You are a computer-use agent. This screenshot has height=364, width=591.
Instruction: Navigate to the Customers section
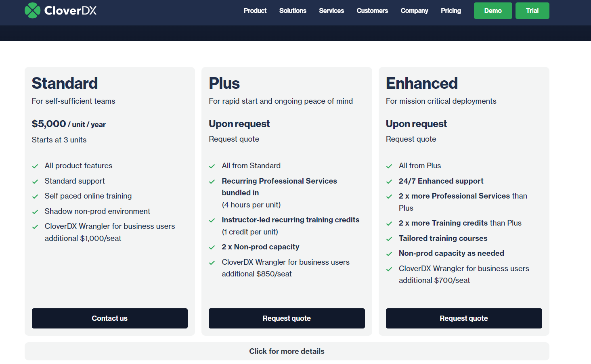(372, 11)
